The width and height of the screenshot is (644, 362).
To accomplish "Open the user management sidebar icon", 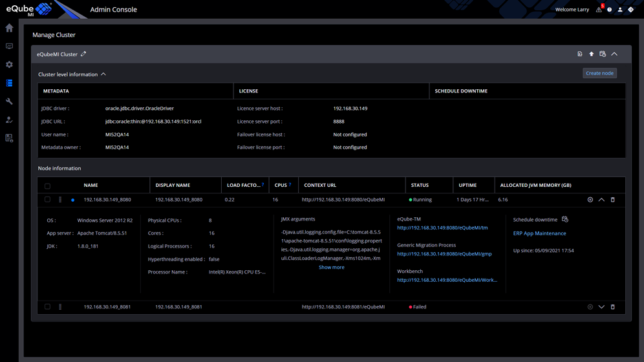I will [x=9, y=120].
